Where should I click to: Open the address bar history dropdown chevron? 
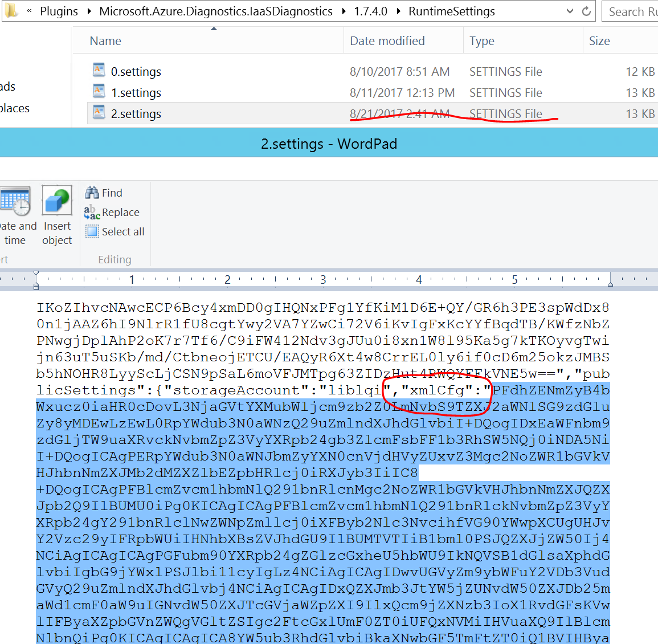pos(570,11)
